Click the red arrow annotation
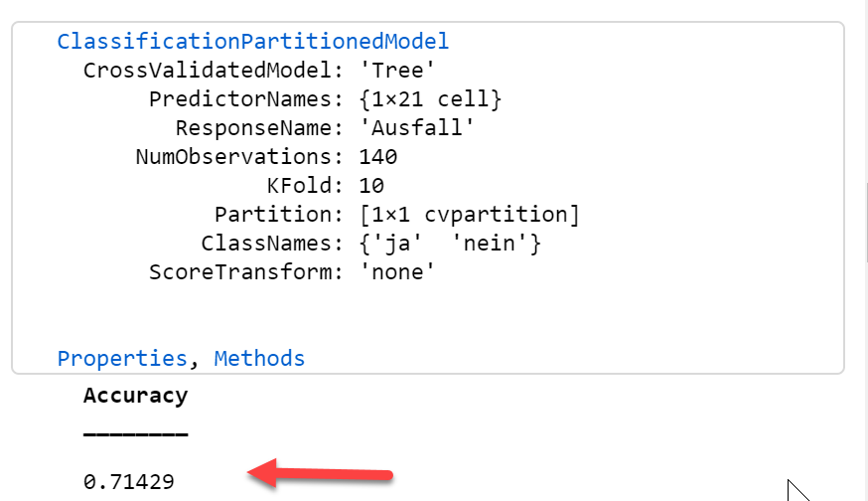 coord(320,474)
